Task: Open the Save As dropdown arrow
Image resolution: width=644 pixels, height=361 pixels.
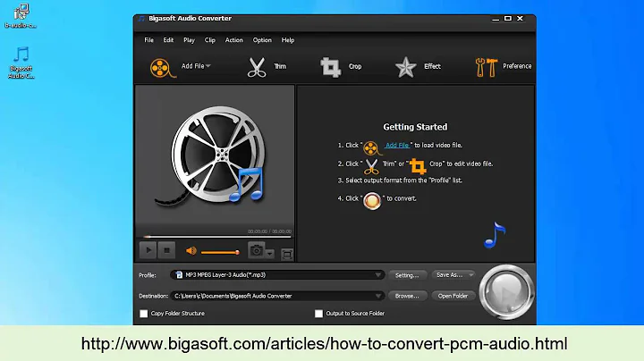Action: coord(470,275)
